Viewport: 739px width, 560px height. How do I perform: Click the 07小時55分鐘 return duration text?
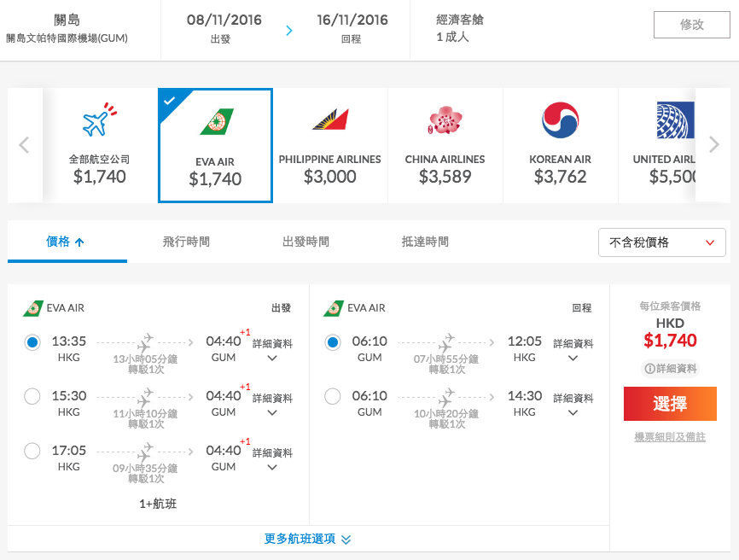tap(446, 359)
